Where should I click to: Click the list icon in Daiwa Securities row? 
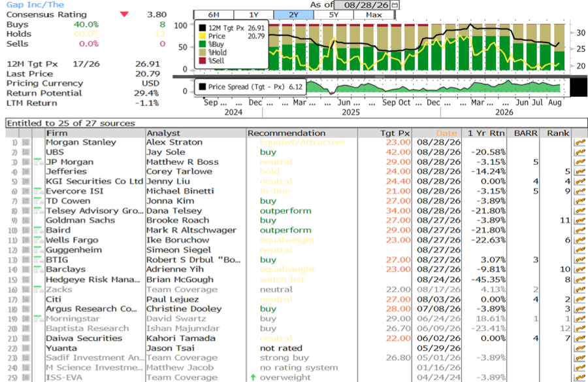26,338
